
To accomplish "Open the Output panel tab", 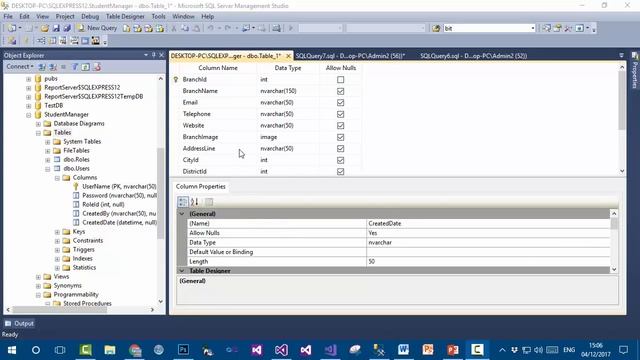I will 19,324.
